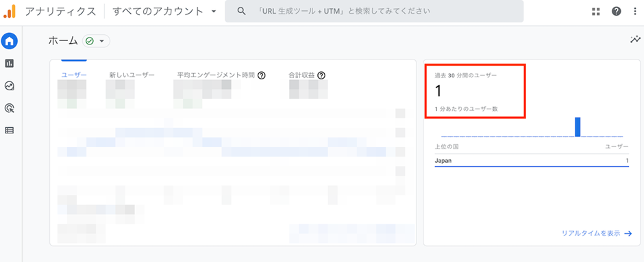Select the 平均エンゲージメント時間 metric tab
The width and height of the screenshot is (644, 262).
coord(216,75)
